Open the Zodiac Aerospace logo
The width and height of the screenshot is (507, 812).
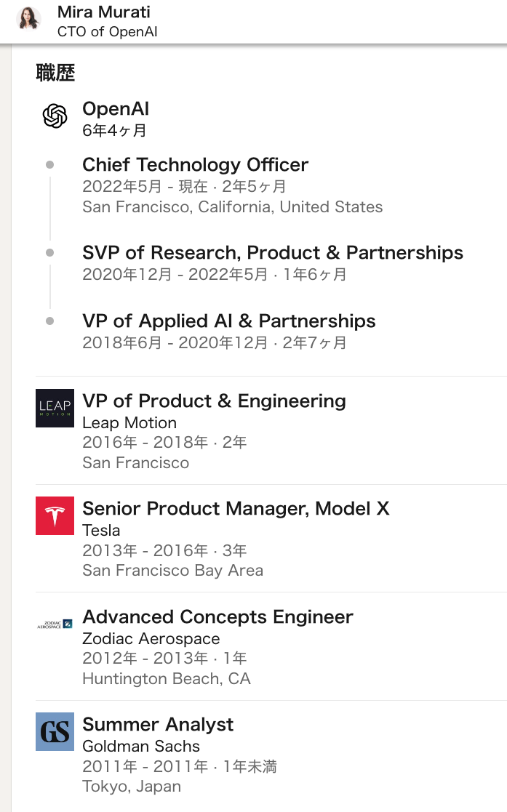55,624
